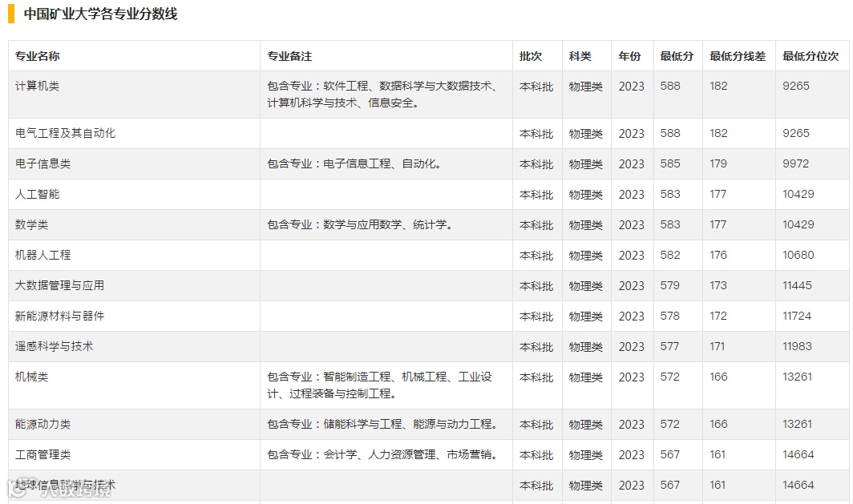Screen dimensions: 853x504
Task: Click the 171 score difference cell
Action: [x=718, y=346]
